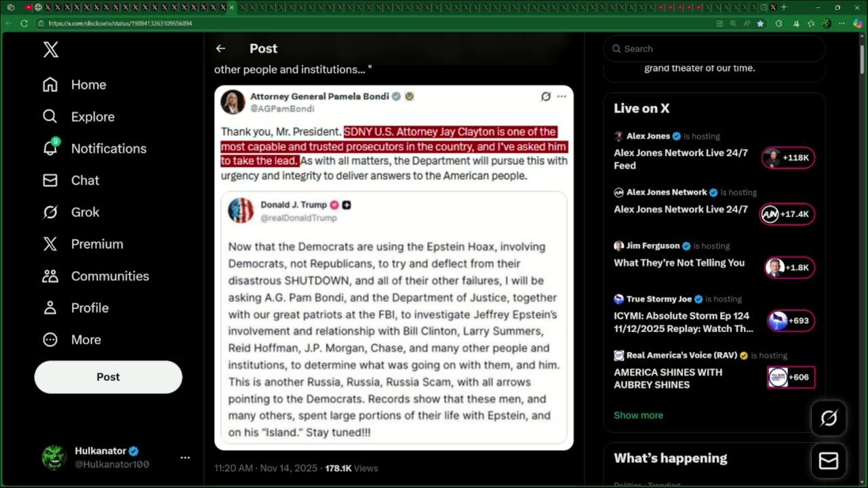Click the affiliate badge beside Trump's name
The width and height of the screenshot is (868, 488).
pos(347,205)
